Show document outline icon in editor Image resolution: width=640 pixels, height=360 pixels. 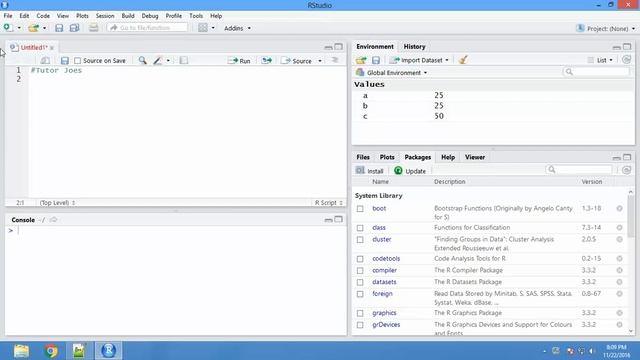pyautogui.click(x=335, y=60)
